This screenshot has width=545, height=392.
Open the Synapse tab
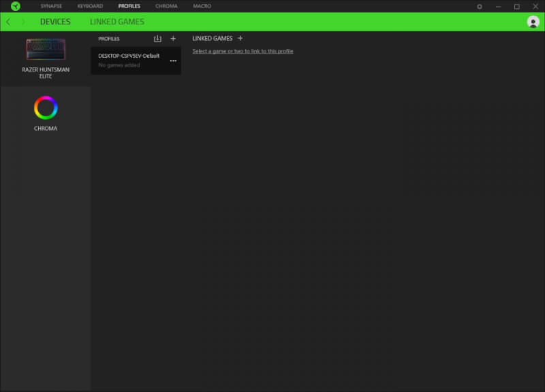[x=51, y=6]
